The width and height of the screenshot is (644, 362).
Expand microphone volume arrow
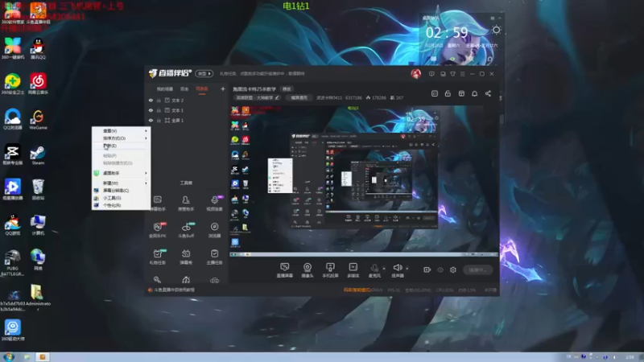tap(384, 269)
